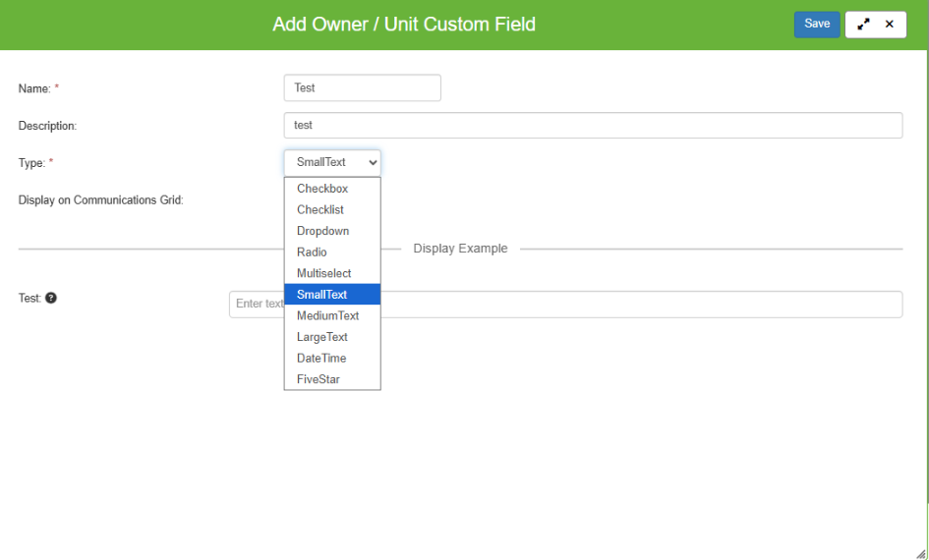Select MediumText from the type list
This screenshot has height=560, width=929.
tap(332, 315)
